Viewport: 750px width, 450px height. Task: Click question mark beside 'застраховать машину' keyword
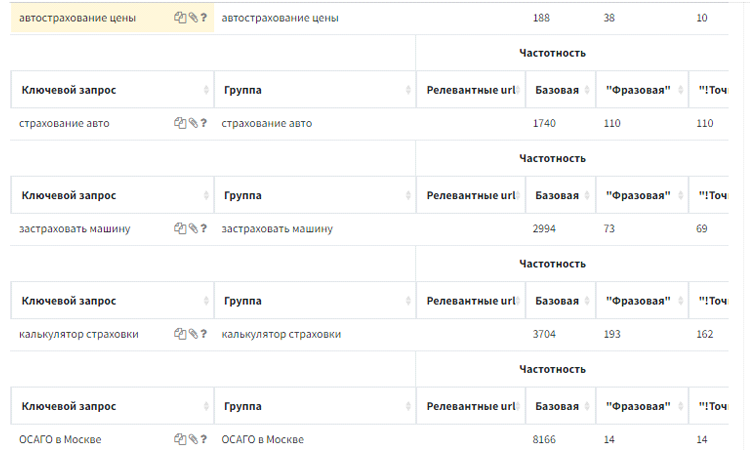[204, 228]
